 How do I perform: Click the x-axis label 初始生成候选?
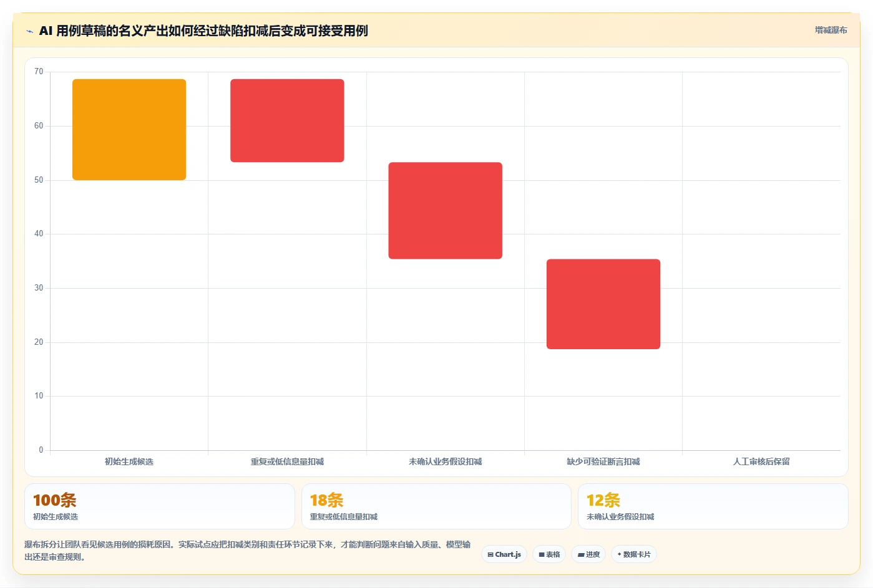coord(129,461)
